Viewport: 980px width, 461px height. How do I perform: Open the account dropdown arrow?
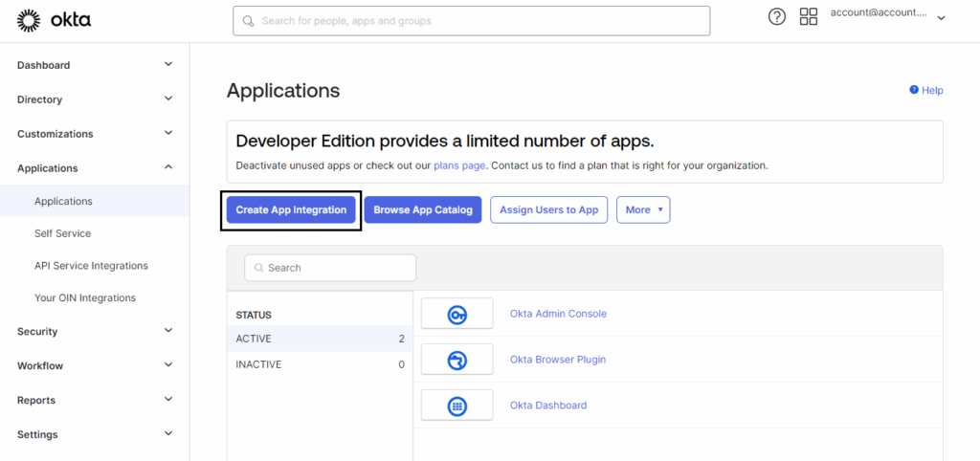tap(942, 18)
